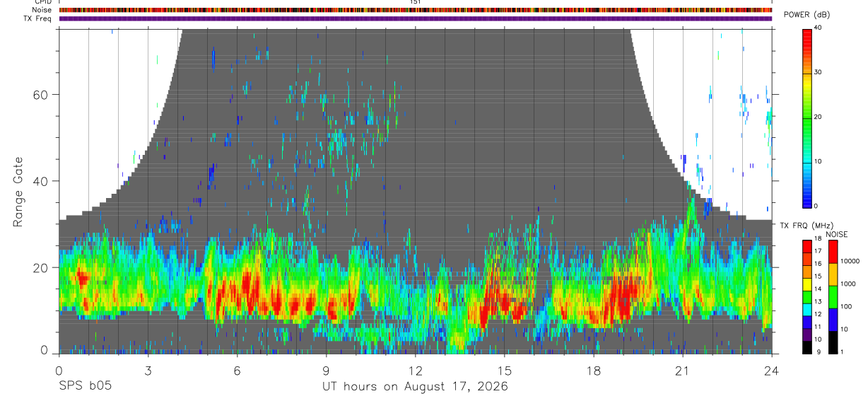Click the 21 hour axis label
Viewport: 868px width, 401px height.
point(682,371)
